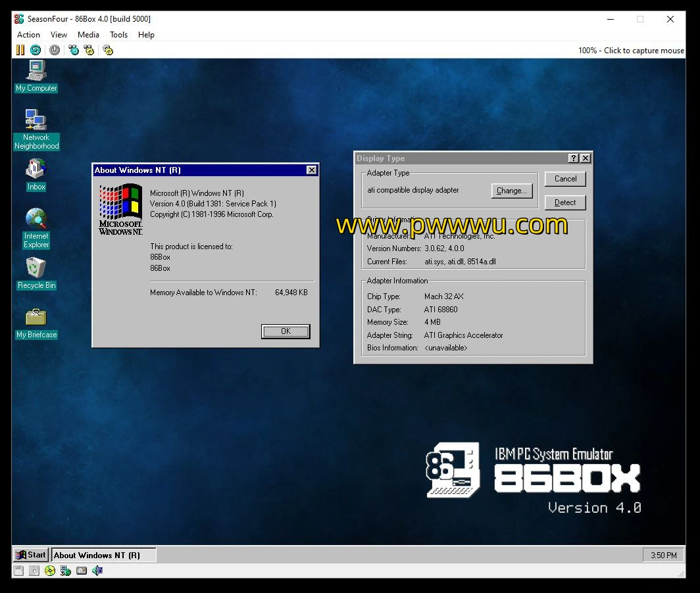Click the 'Mach 32 AX' chip type value

pyautogui.click(x=443, y=296)
